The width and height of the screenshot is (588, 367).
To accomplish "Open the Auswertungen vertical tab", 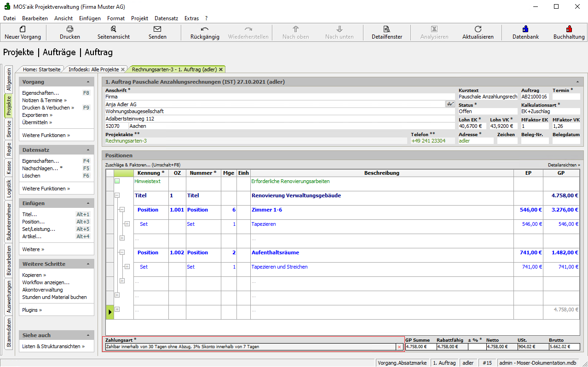I will coord(9,297).
